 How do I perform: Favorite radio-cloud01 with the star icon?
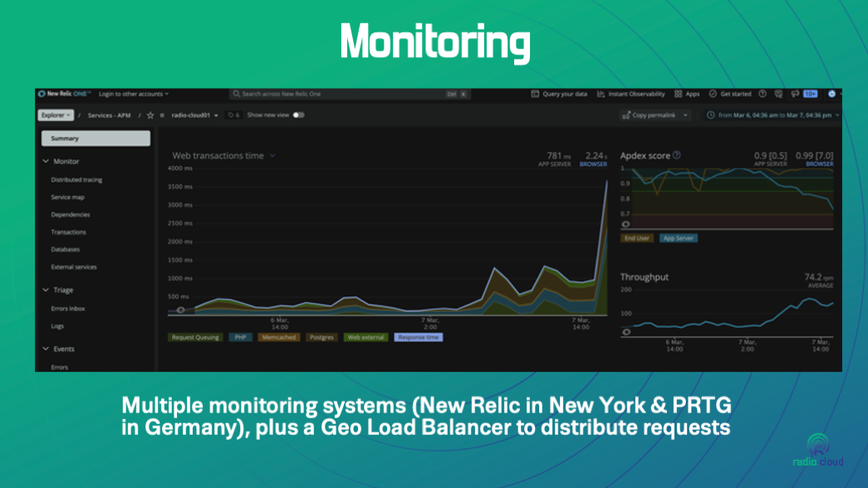point(150,115)
